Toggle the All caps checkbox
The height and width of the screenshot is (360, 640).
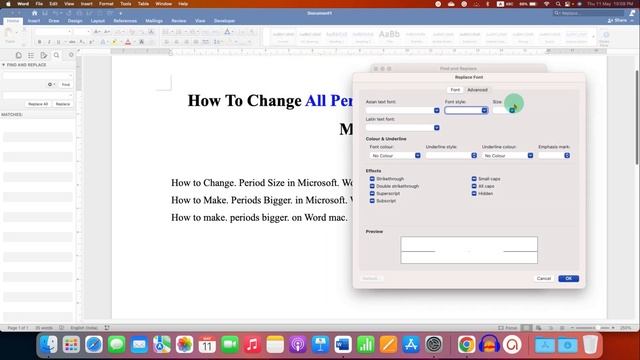474,186
